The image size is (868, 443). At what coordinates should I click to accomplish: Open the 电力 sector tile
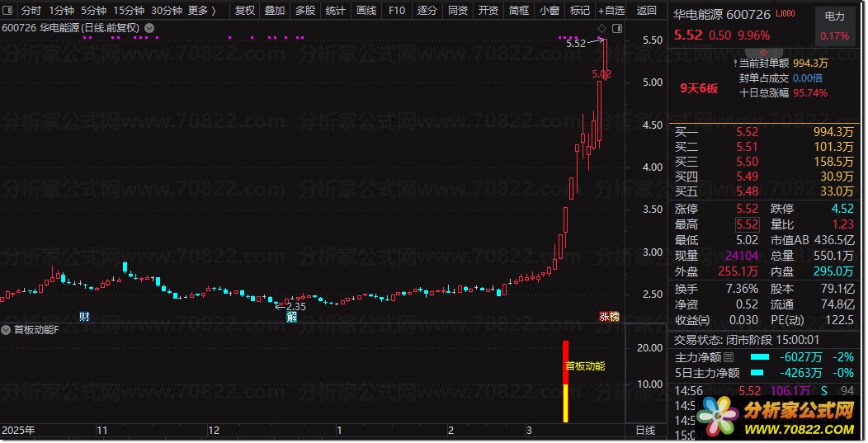835,26
